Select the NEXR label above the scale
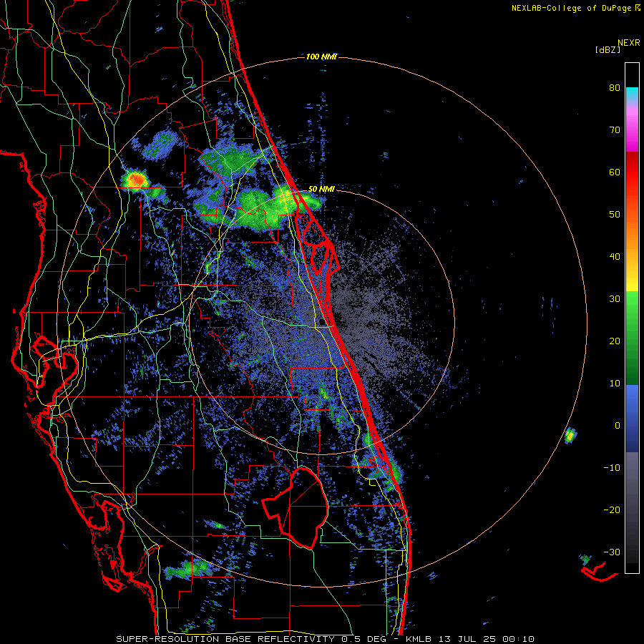The image size is (644, 644). click(x=628, y=43)
